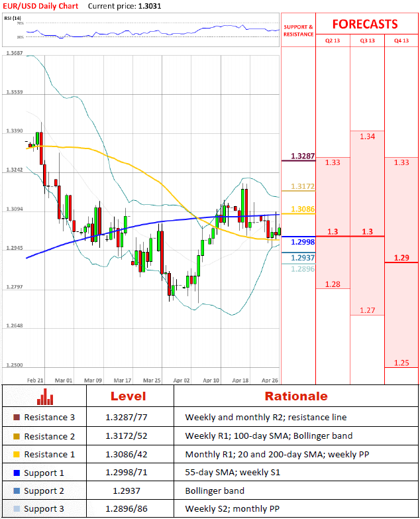The height and width of the screenshot is (519, 420).
Task: Click the level cell 1.2937 in table
Action: pyautogui.click(x=127, y=490)
